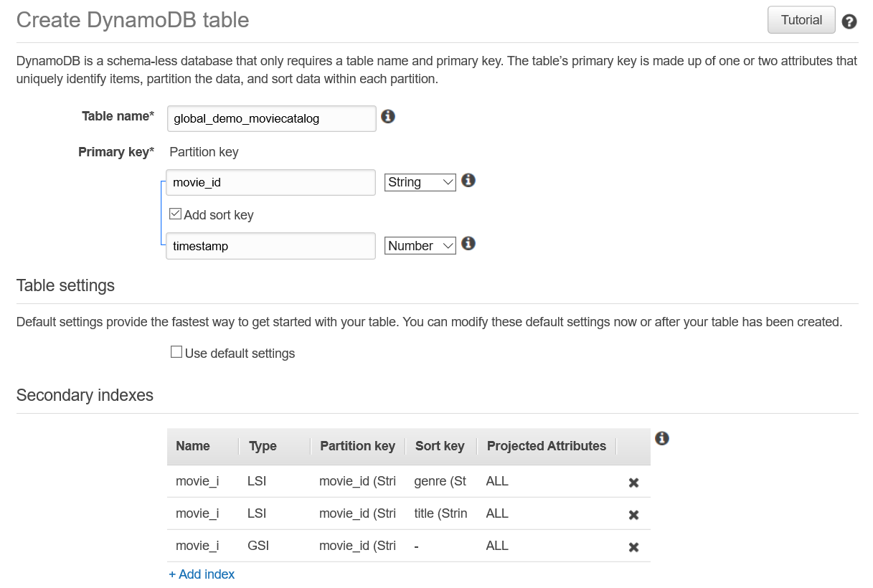Select the GSI index row
The width and height of the screenshot is (873, 588).
point(359,546)
